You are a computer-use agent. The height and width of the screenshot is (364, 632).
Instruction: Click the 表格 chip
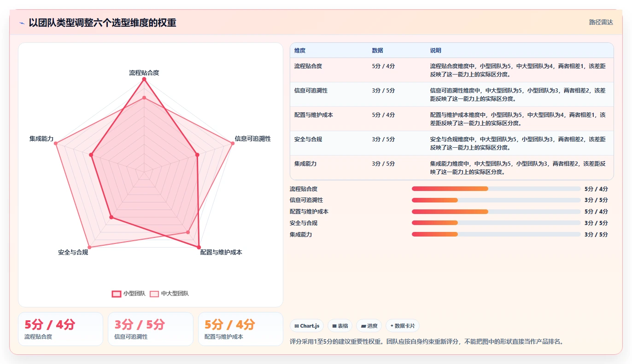[340, 326]
